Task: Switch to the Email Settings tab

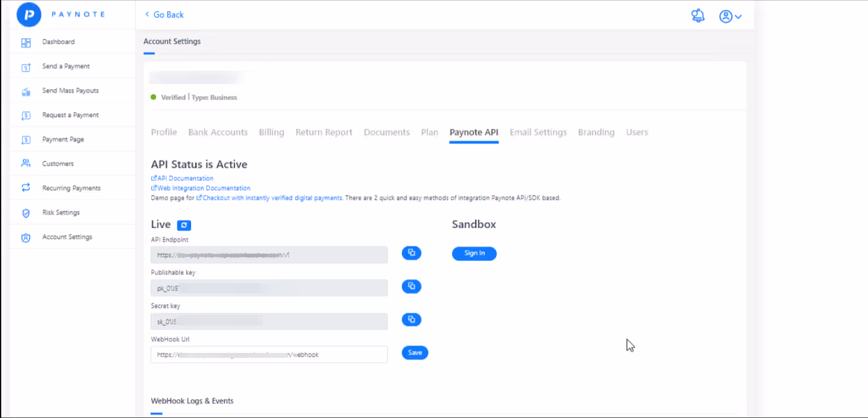Action: (538, 133)
